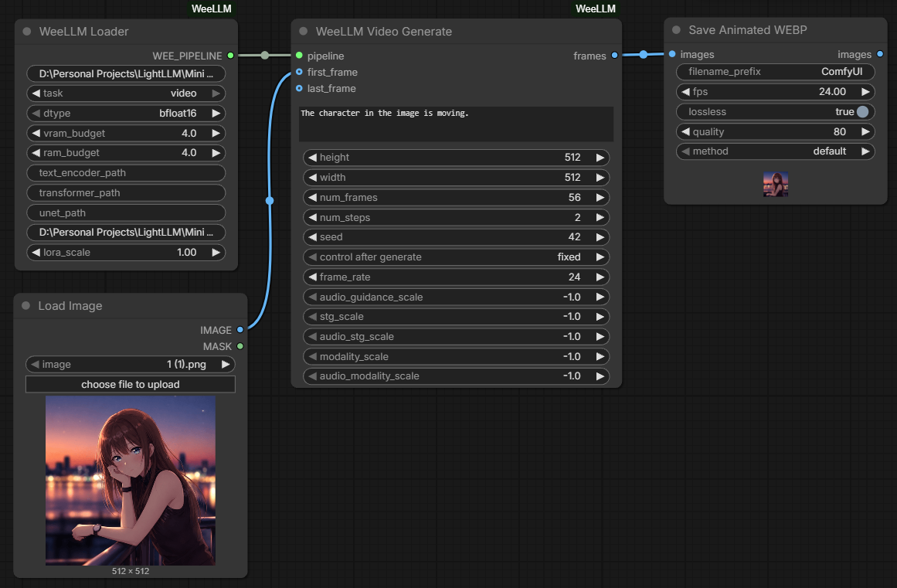Open the task dropdown showing video
Screen dimensions: 897x588
[126, 93]
